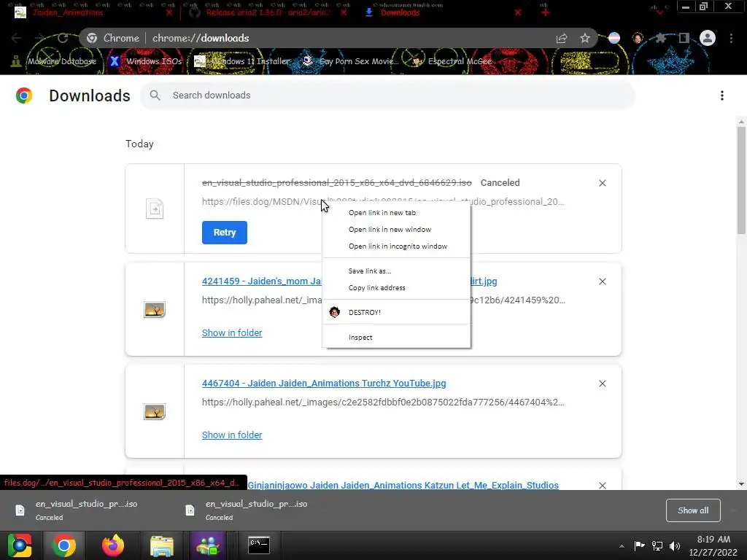Show in folder for the 4467404 download
The image size is (747, 560).
point(232,435)
